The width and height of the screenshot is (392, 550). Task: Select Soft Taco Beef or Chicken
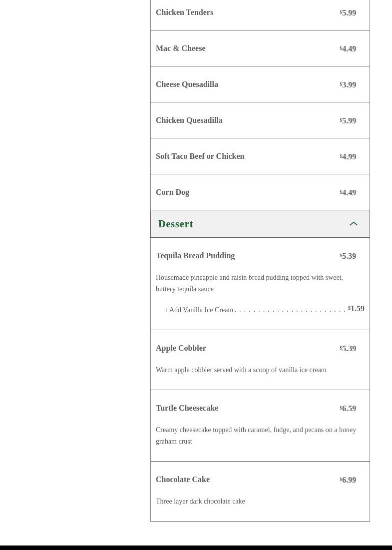[x=200, y=156]
